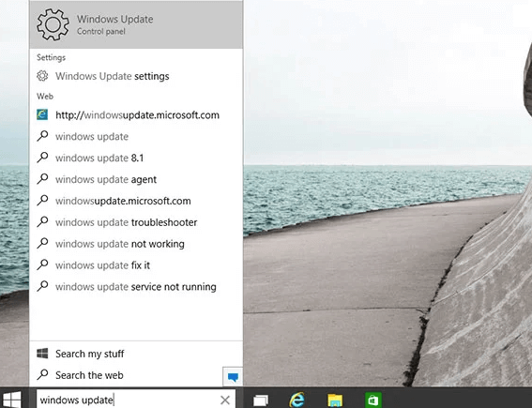Select 'windows update 8.1' suggestion

click(136, 158)
